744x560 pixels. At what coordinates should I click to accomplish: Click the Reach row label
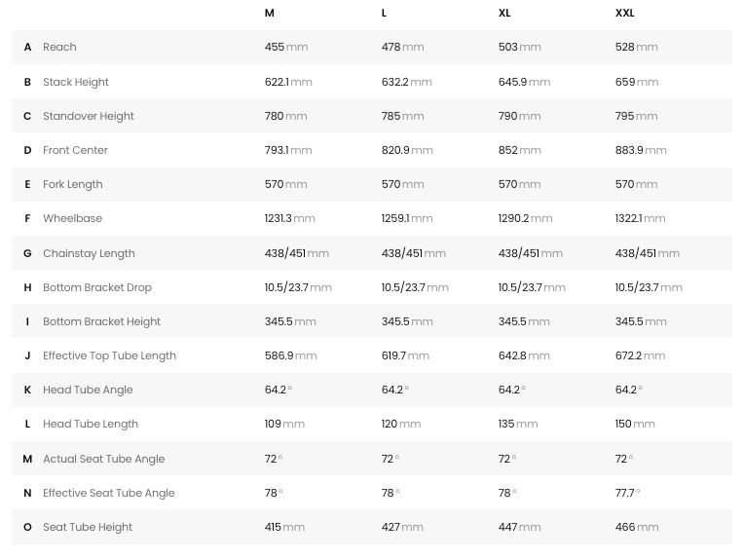click(59, 48)
